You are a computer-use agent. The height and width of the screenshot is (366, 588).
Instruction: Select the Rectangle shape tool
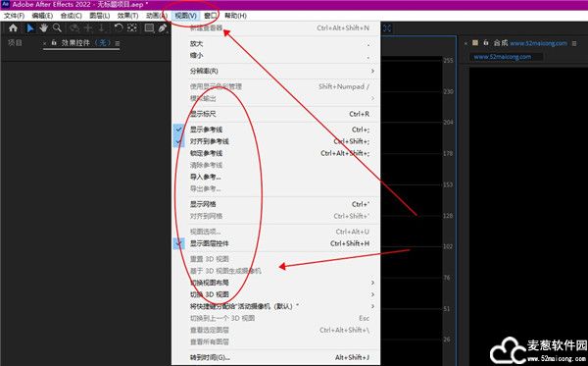coord(149,28)
